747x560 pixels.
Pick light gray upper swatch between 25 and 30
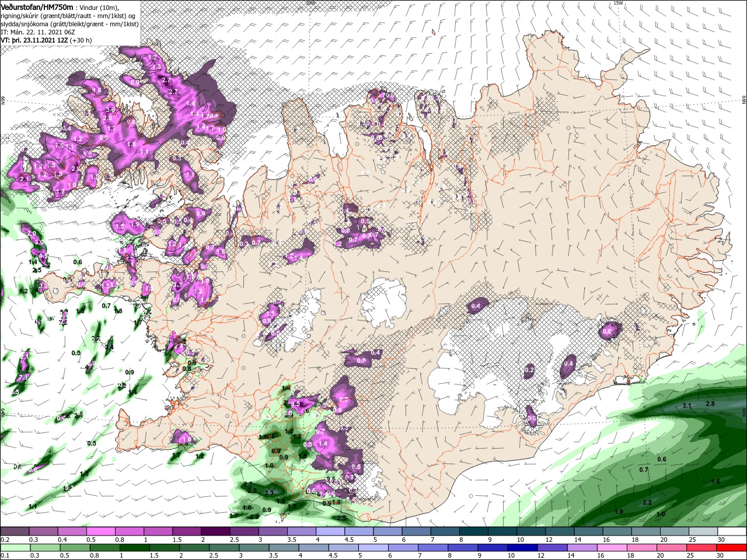coord(703,531)
